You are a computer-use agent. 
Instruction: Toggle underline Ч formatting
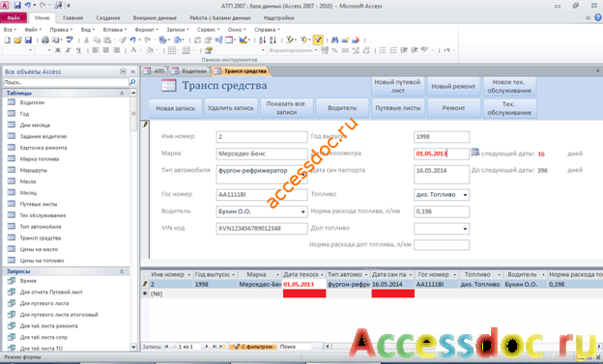[x=78, y=50]
